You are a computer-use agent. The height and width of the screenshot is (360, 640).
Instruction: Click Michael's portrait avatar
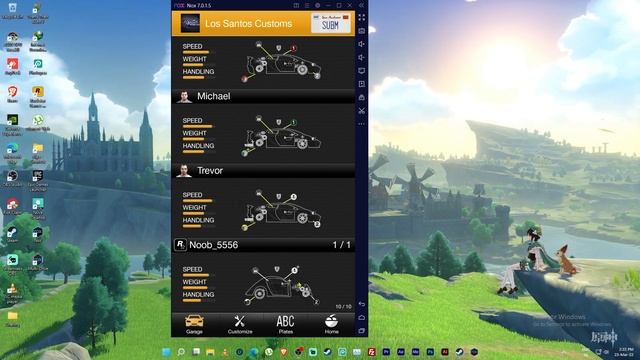[x=184, y=97]
